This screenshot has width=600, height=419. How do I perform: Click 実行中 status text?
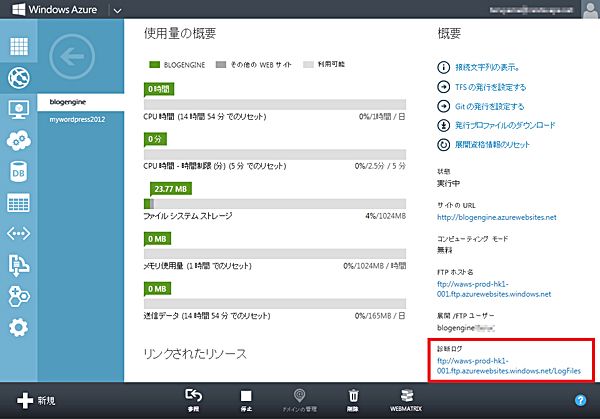448,184
